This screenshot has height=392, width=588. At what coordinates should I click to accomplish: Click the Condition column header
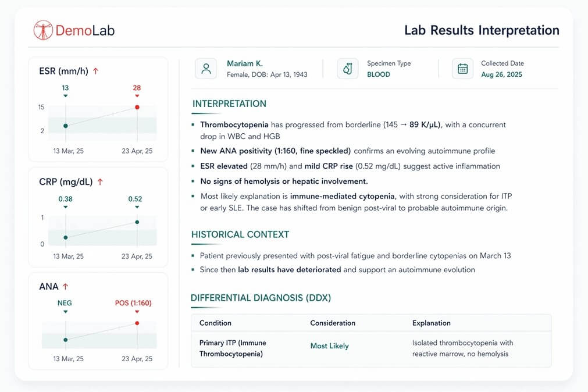(215, 323)
